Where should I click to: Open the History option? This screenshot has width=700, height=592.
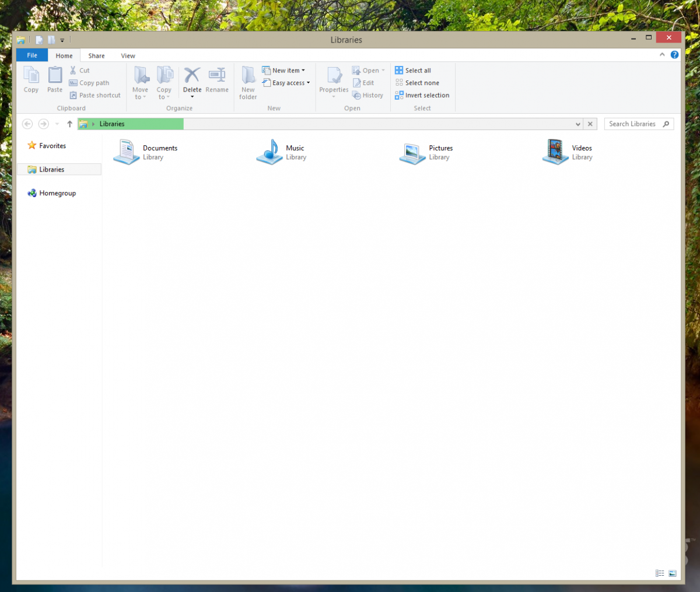[x=368, y=95]
